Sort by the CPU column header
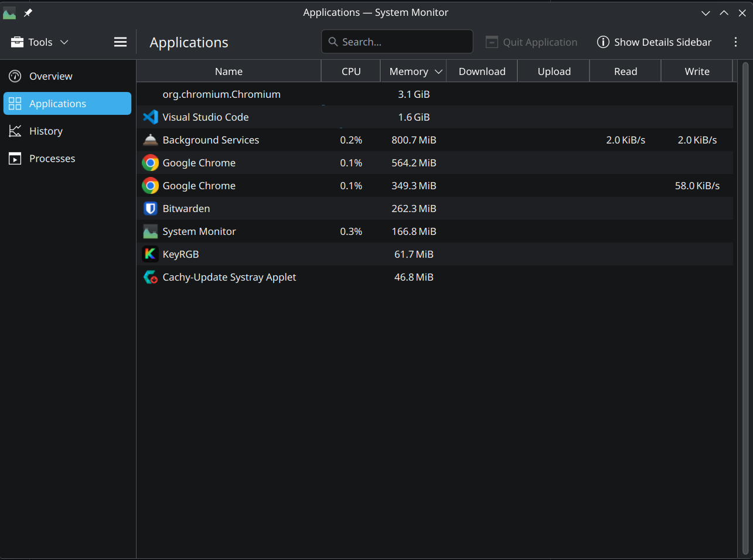 [x=351, y=71]
